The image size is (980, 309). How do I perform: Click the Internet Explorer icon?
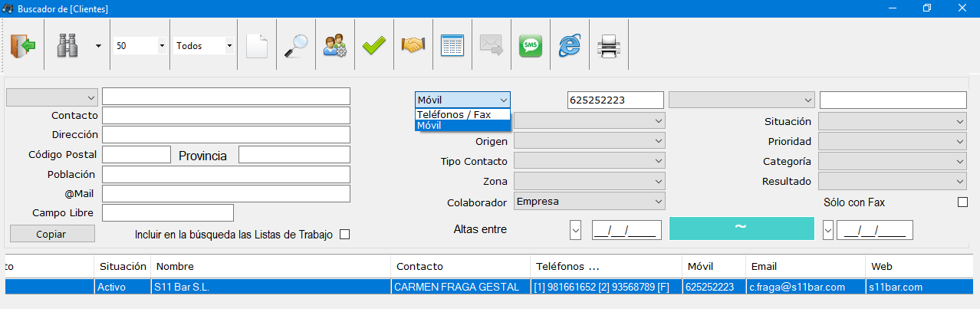[x=570, y=46]
